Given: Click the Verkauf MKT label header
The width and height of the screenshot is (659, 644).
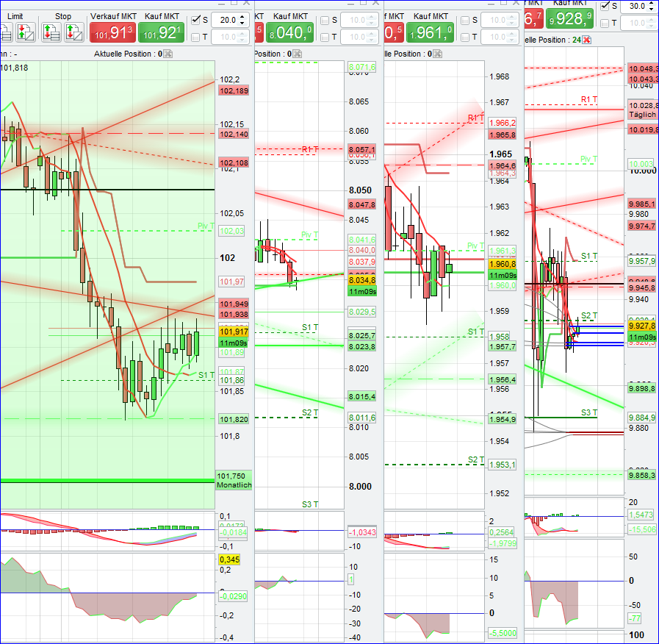Looking at the screenshot, I should 113,16.
